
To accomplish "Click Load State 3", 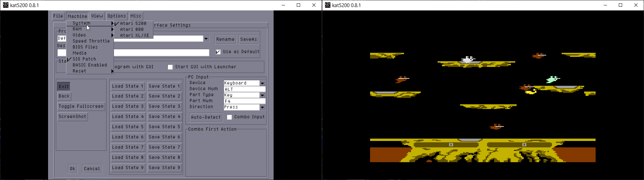I will pos(128,106).
